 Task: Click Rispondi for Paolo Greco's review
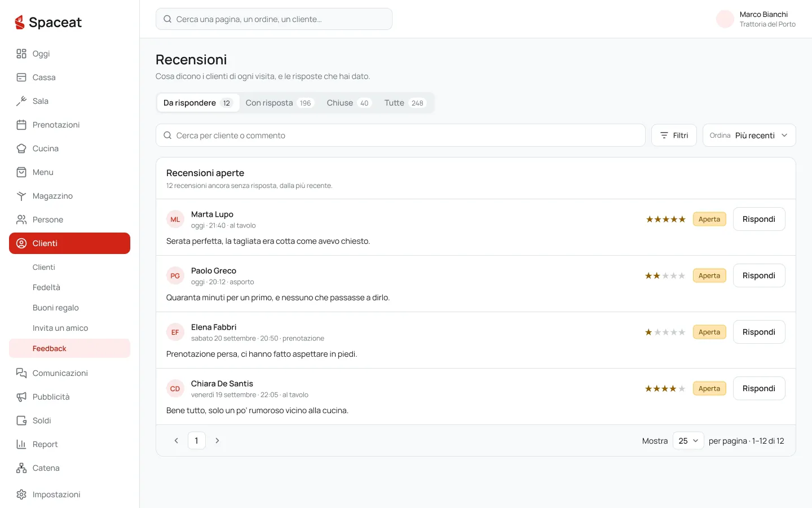pos(759,275)
